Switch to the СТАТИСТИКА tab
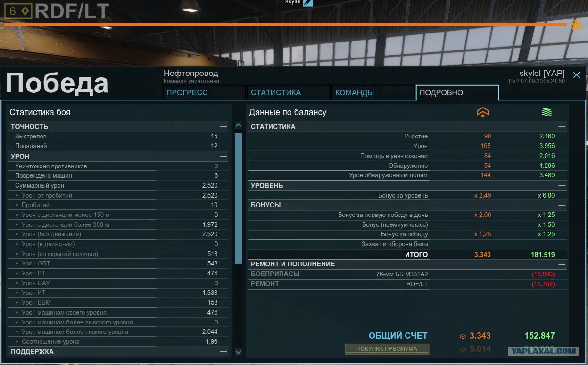This screenshot has height=365, width=588. (289, 92)
